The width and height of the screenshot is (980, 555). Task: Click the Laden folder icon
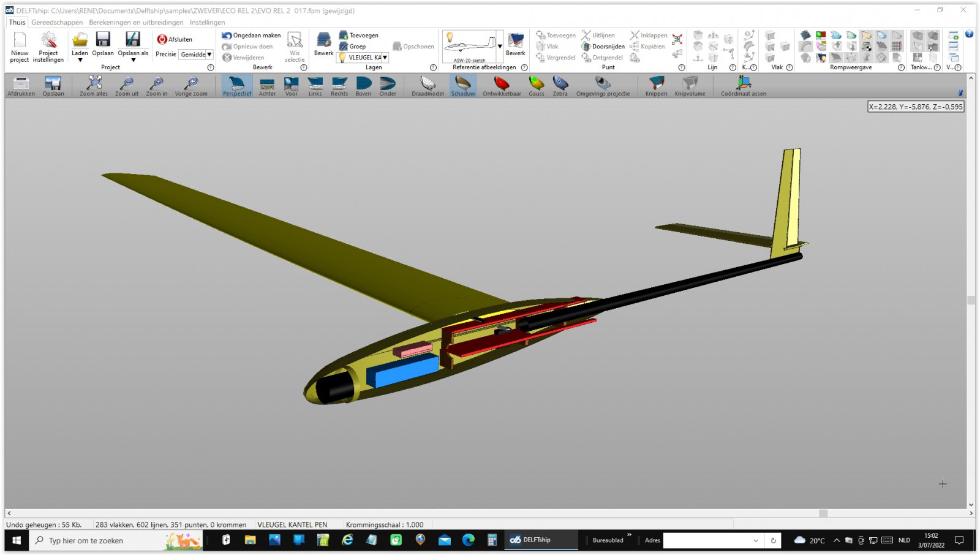click(x=80, y=40)
